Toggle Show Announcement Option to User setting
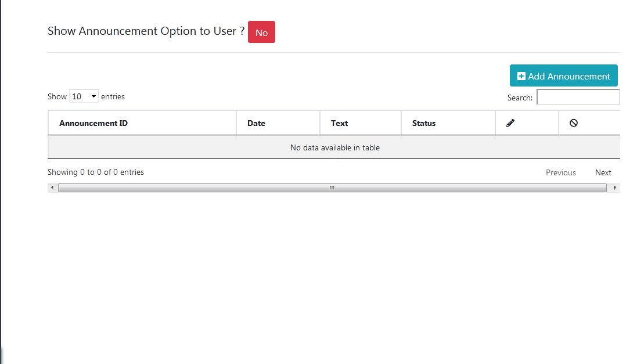Screen dimensions: 637x364 point(261,33)
